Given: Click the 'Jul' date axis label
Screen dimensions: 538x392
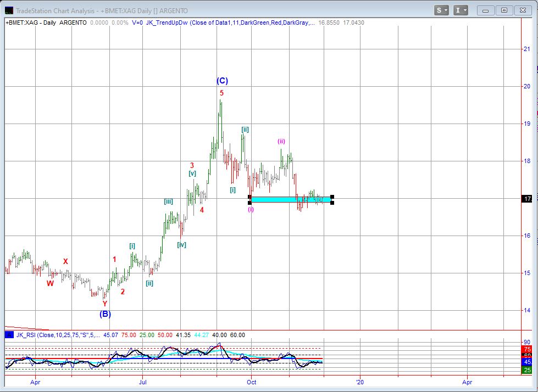Looking at the screenshot, I should (143, 382).
